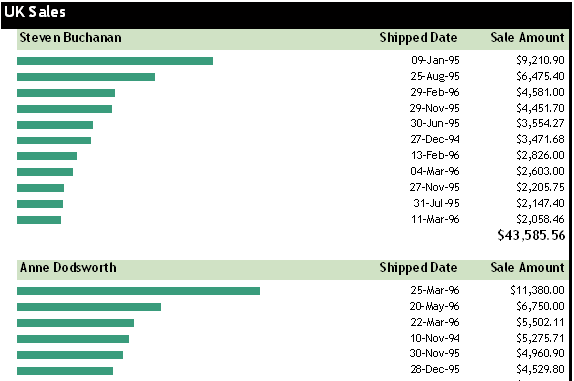Click the 11-Mar-96 shipped date
Image resolution: width=574 pixels, height=381 pixels.
coord(435,219)
